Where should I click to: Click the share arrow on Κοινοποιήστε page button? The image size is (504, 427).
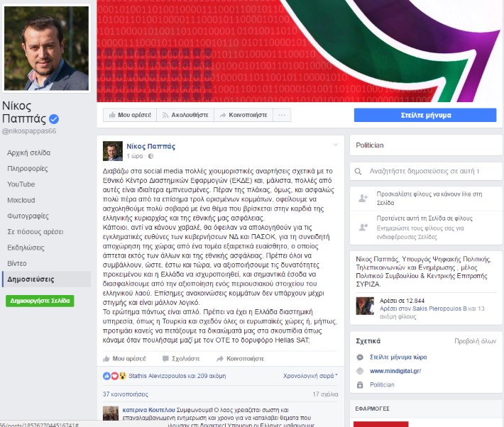(222, 115)
